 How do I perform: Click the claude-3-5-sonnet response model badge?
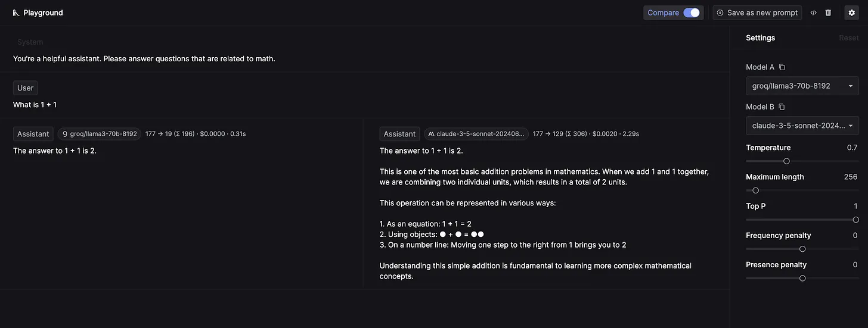(476, 134)
